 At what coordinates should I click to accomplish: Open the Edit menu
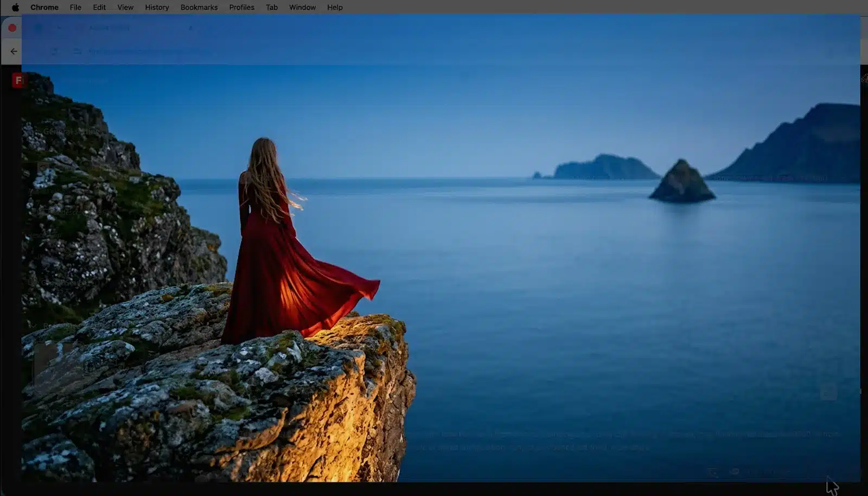point(99,7)
